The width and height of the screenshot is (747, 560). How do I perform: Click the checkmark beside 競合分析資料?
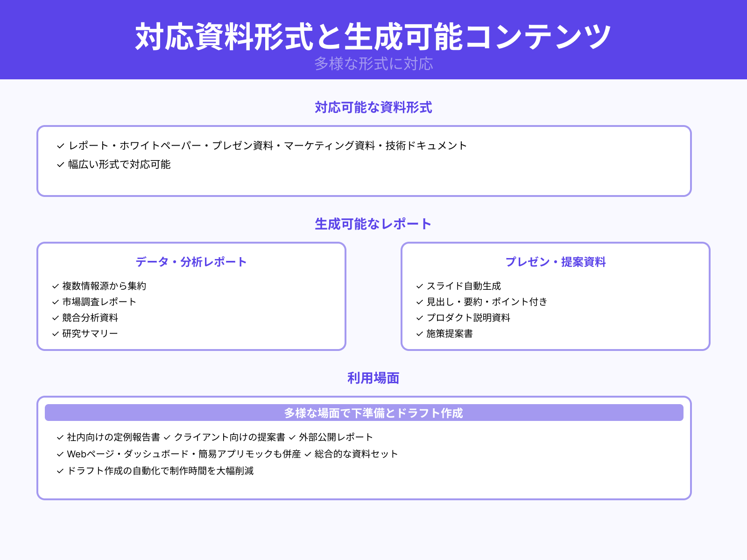54,318
